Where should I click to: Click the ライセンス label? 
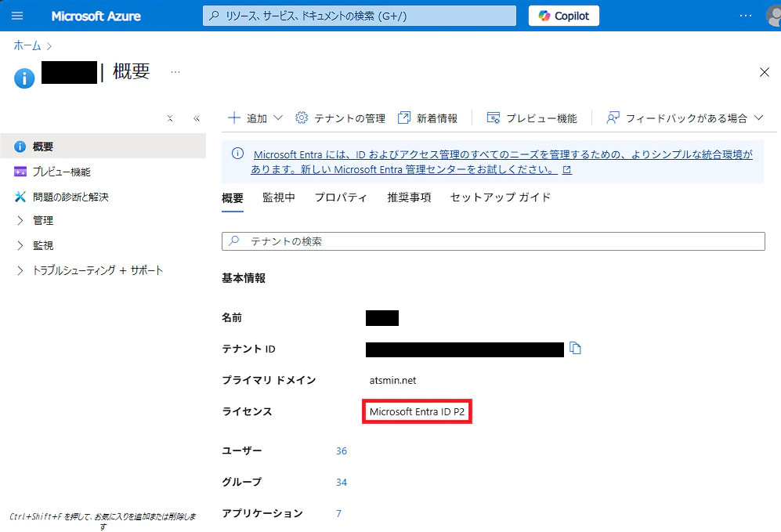click(247, 411)
